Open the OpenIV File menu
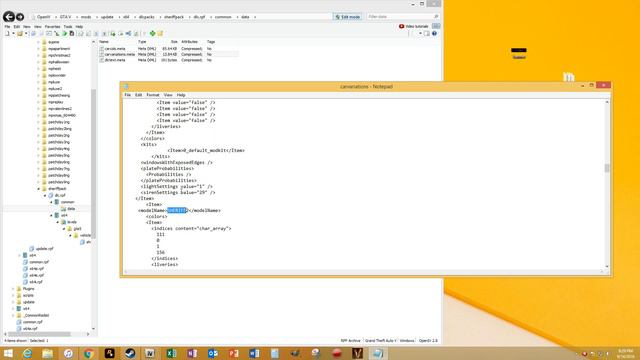This screenshot has height=360, width=640. [7, 27]
